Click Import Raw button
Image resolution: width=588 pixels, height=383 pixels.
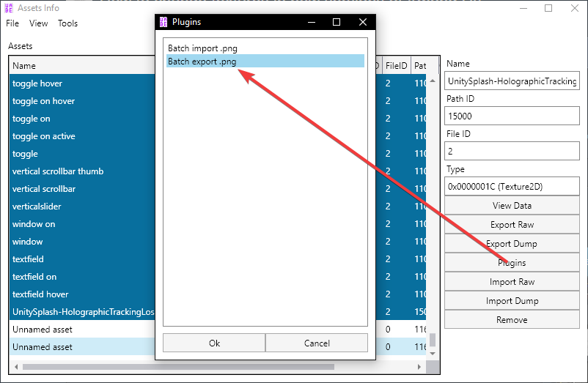click(x=512, y=282)
